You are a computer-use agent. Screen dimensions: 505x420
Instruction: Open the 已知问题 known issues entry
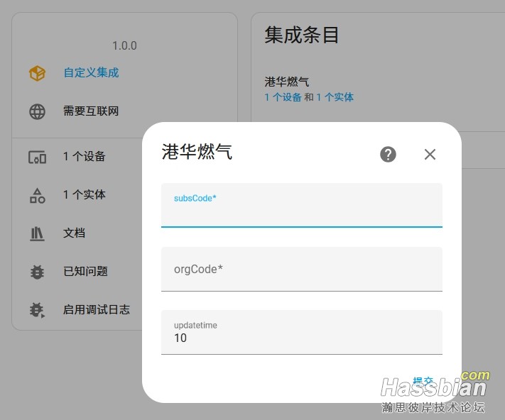(x=85, y=271)
